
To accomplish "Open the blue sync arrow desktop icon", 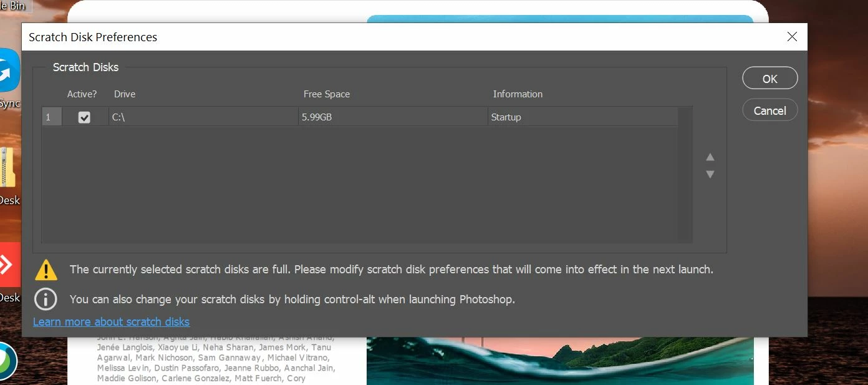I will 8,71.
